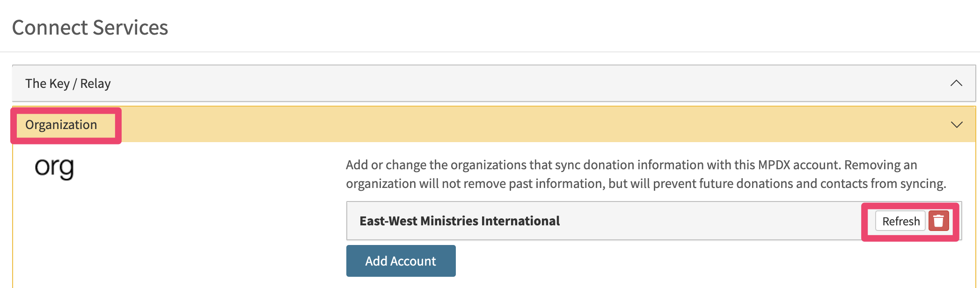Click the Connect Services page heading

click(x=90, y=28)
